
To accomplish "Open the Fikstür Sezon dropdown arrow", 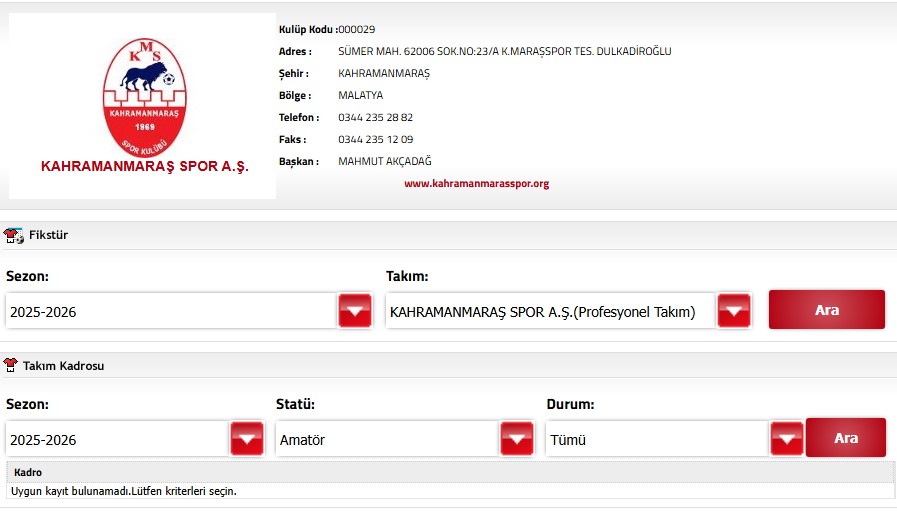I will click(x=355, y=311).
